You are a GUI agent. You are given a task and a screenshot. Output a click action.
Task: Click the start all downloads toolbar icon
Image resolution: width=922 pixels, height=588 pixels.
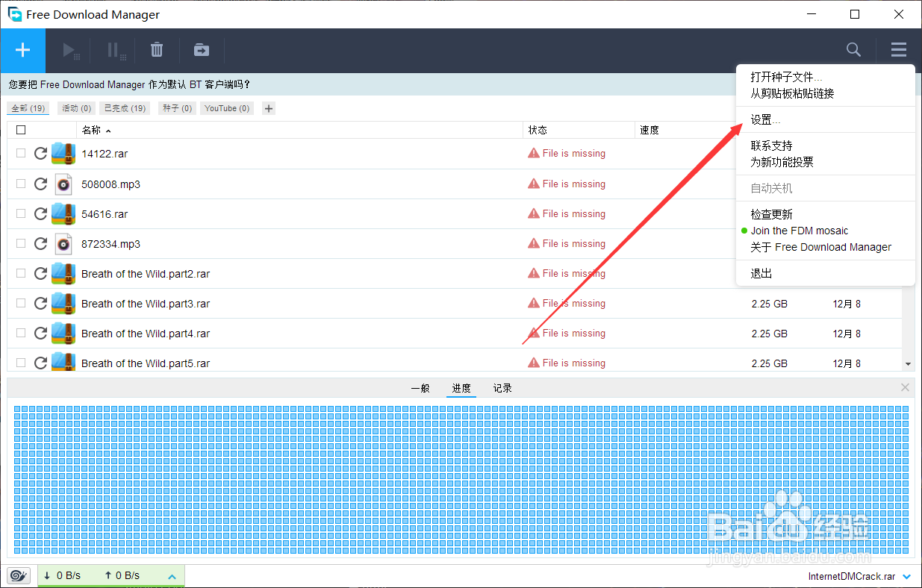tap(71, 50)
